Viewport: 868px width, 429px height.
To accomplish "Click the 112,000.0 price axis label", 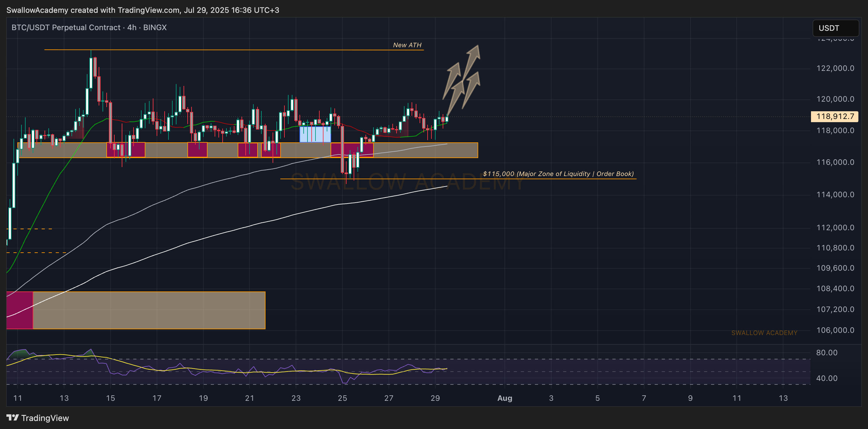I will (835, 228).
